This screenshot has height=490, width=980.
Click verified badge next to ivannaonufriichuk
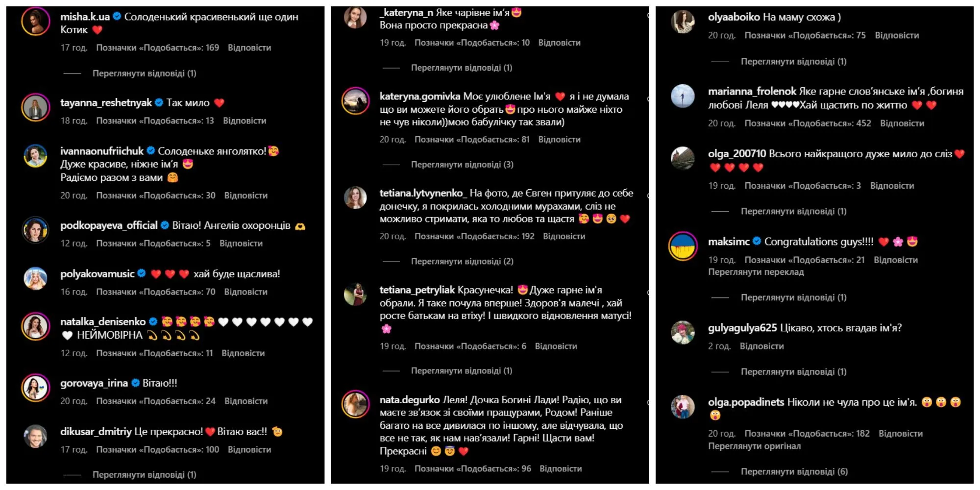point(151,150)
